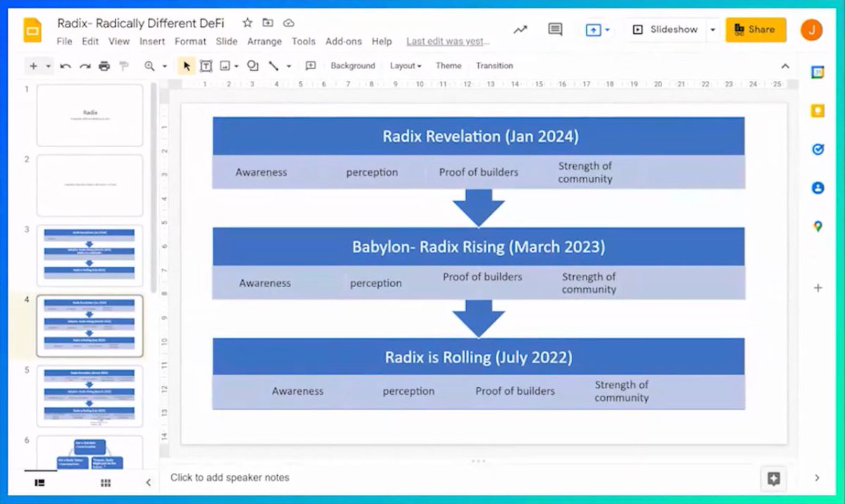Open line type dropdown arrow
Image resolution: width=845 pixels, height=504 pixels.
289,66
